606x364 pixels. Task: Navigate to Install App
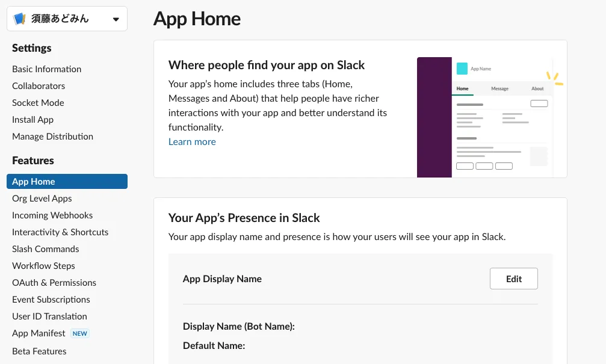coord(32,120)
